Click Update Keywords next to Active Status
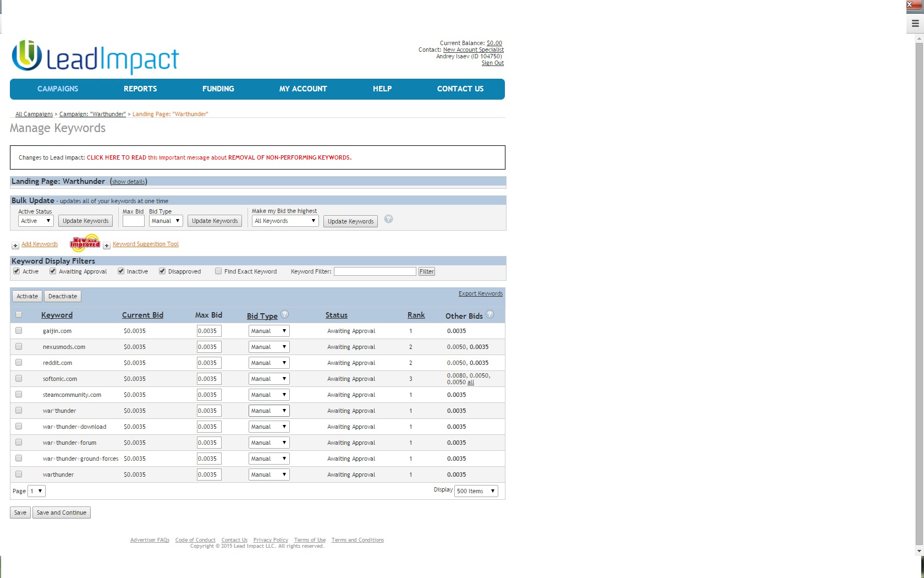Image resolution: width=924 pixels, height=578 pixels. coord(86,221)
